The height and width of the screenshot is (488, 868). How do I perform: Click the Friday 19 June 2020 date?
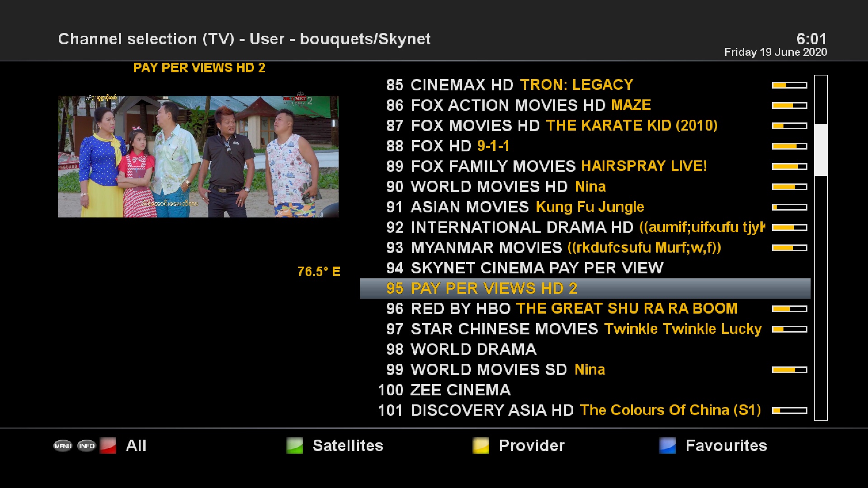775,52
